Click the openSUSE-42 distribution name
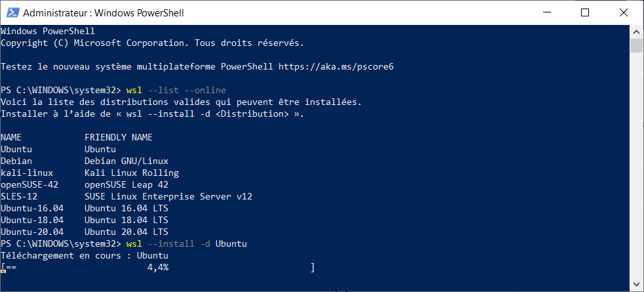Screen dimensions: 644x292 click(29, 184)
